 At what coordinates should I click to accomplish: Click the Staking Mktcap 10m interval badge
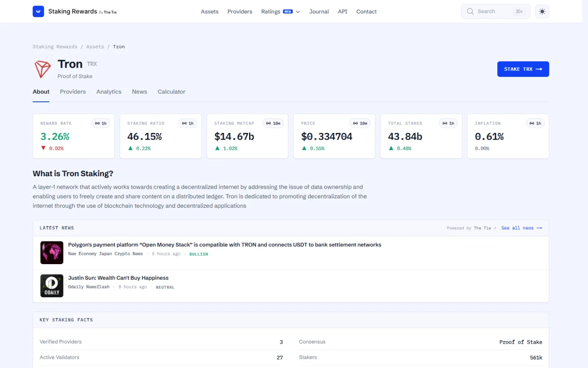click(273, 123)
